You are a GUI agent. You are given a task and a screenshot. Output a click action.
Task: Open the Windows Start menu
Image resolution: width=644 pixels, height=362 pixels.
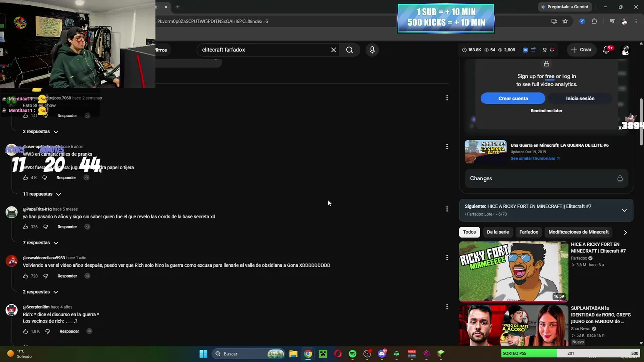coord(203,354)
